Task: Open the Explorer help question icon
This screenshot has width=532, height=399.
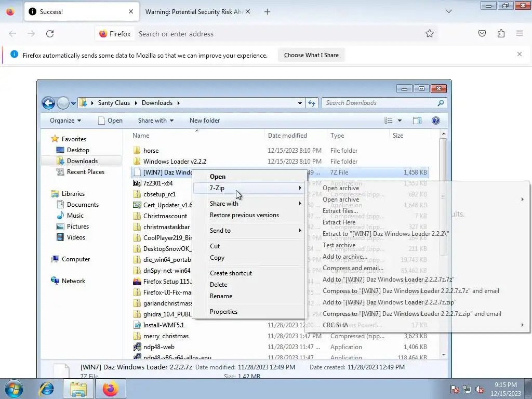Action: click(436, 121)
